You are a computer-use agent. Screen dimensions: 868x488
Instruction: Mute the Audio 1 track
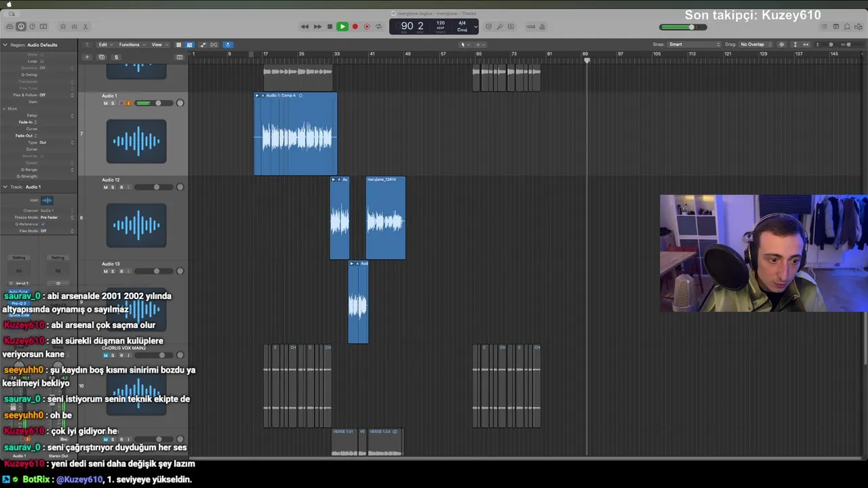106,103
